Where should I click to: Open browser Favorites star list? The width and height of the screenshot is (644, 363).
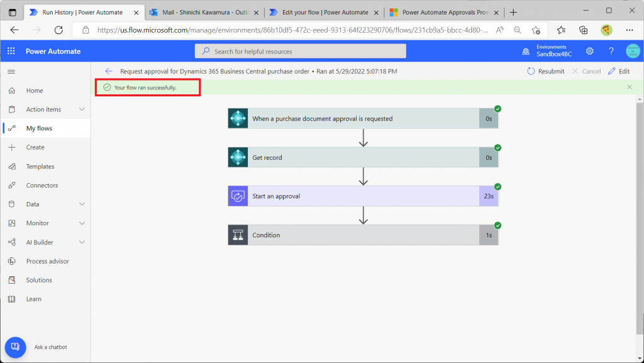coord(561,30)
